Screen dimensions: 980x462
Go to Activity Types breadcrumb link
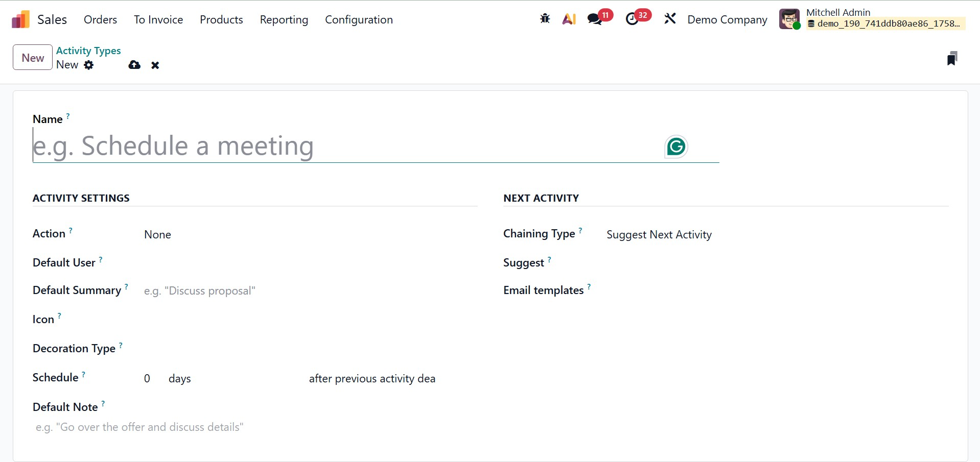[x=88, y=51]
